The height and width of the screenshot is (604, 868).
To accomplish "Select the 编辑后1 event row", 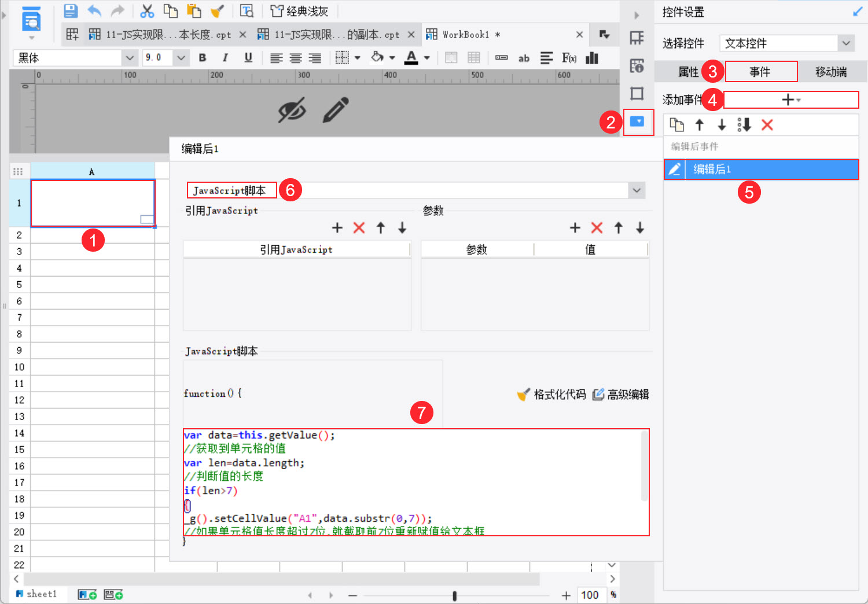I will click(x=761, y=170).
